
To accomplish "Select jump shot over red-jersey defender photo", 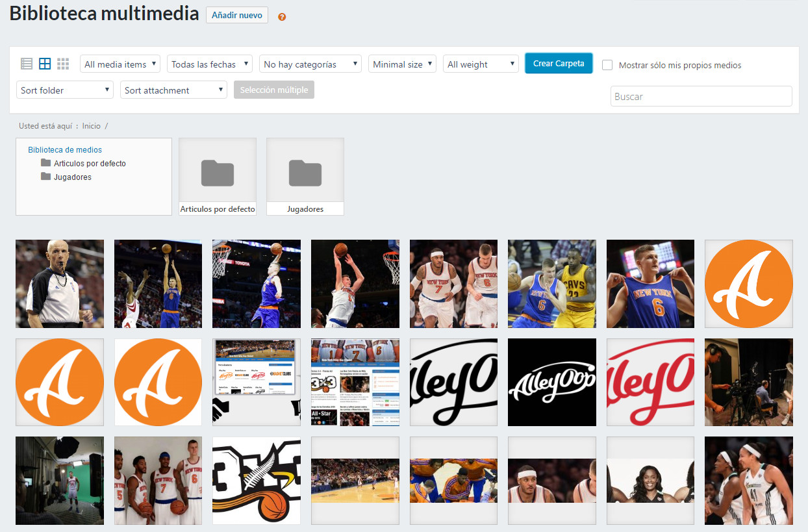I will coord(158,284).
